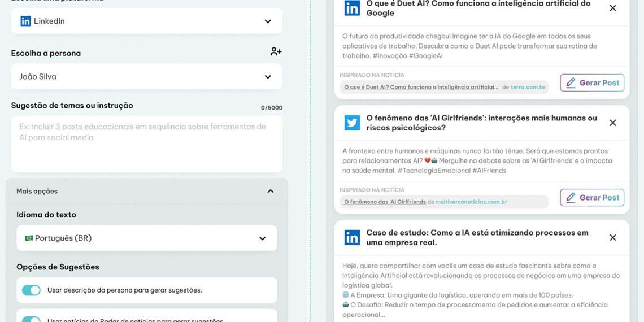Toggle use persona description for suggestions

coord(31,290)
